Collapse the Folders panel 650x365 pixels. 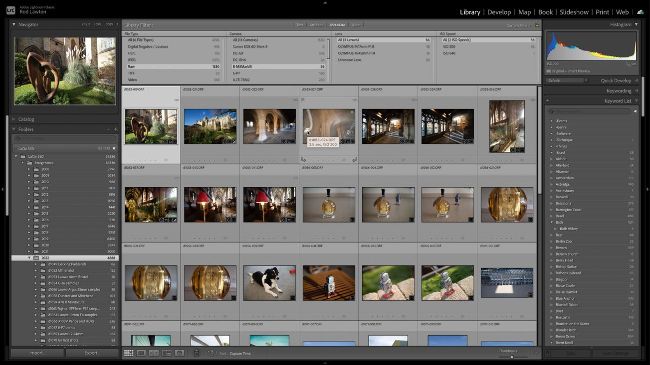(14, 129)
